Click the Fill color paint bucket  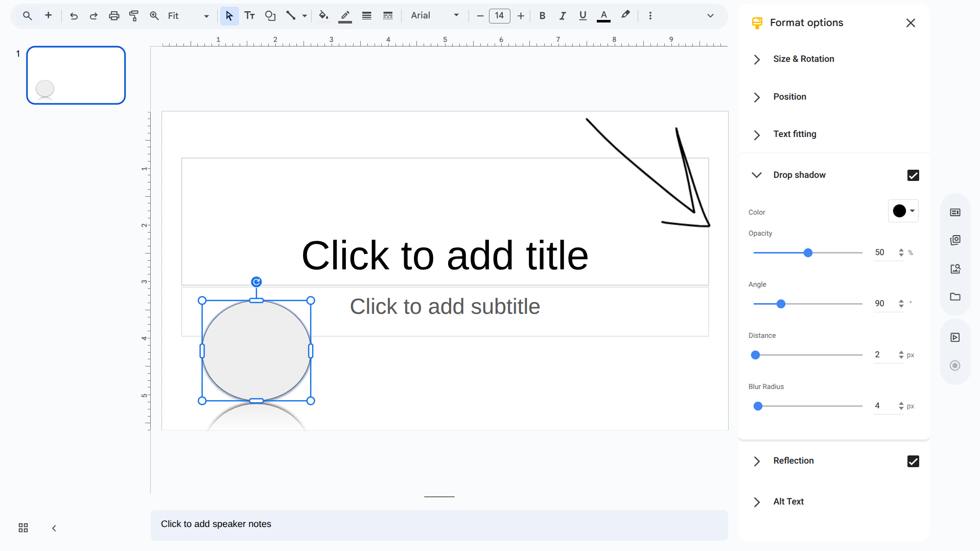(323, 16)
